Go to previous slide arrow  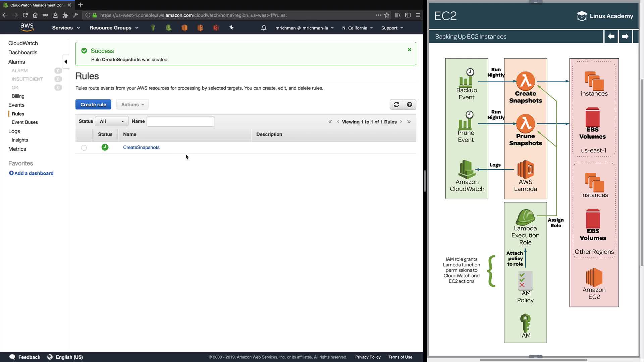(x=611, y=37)
